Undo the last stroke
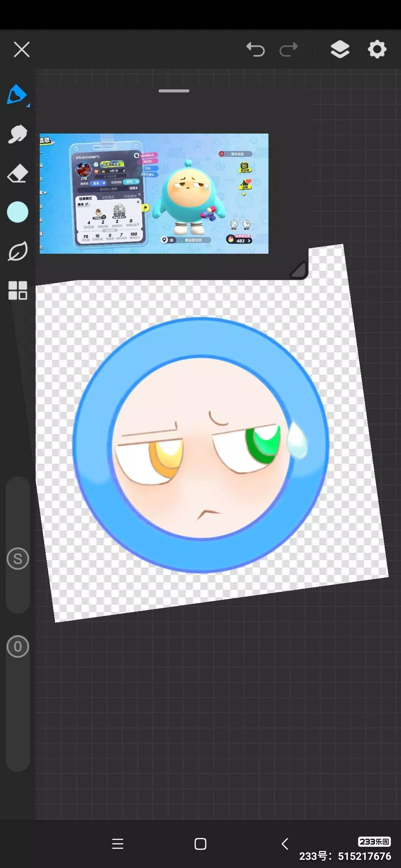This screenshot has height=868, width=401. point(255,49)
